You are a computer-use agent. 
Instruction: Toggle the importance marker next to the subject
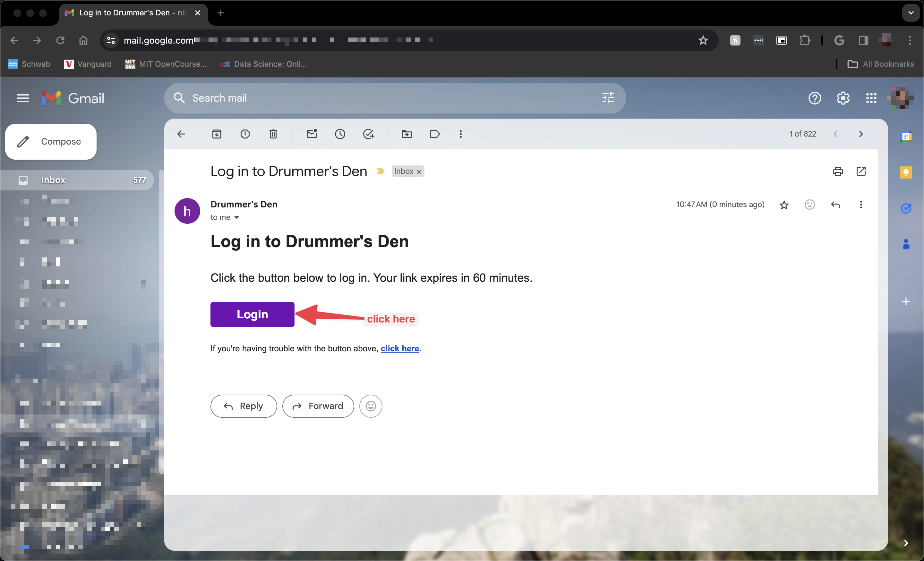(x=380, y=171)
